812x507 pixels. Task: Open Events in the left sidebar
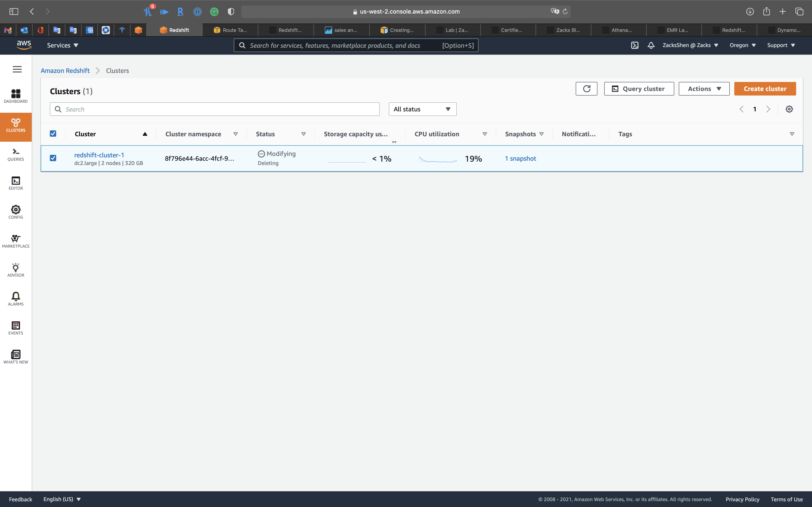point(16,328)
